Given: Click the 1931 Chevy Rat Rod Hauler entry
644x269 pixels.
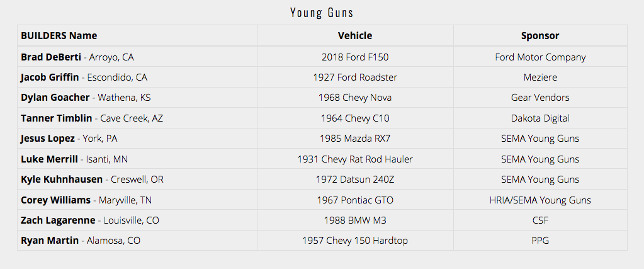Looking at the screenshot, I should coord(355,159).
